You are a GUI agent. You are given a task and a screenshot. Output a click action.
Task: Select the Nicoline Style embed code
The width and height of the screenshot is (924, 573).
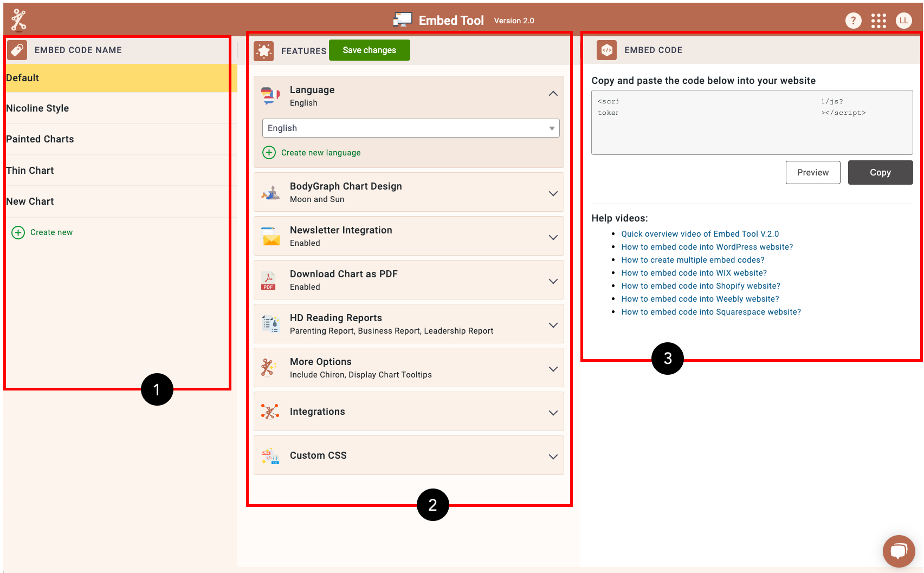click(121, 108)
